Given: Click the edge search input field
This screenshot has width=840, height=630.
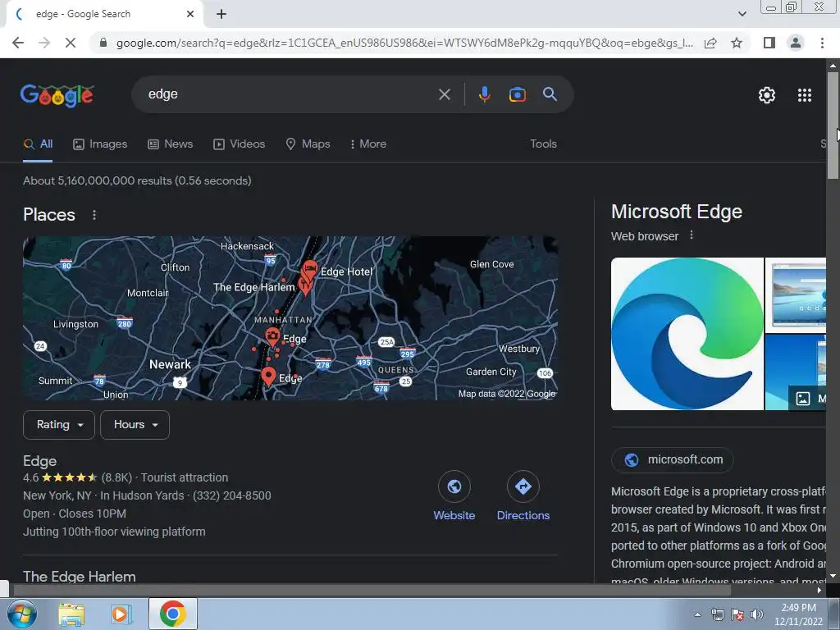Looking at the screenshot, I should [x=290, y=94].
